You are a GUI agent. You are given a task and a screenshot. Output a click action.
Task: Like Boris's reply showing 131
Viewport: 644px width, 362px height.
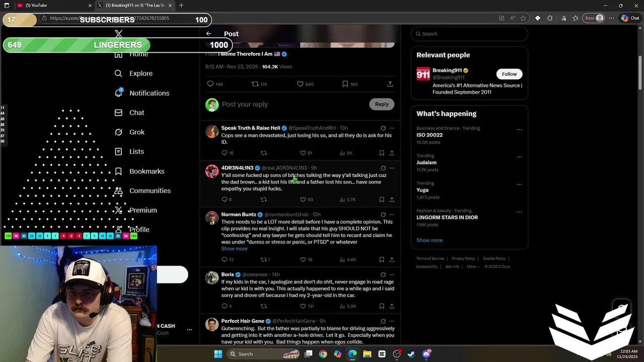(x=303, y=306)
